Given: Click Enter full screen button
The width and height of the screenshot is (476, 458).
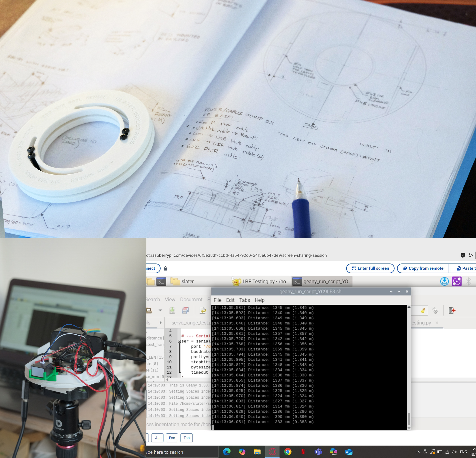Looking at the screenshot, I should 370,268.
